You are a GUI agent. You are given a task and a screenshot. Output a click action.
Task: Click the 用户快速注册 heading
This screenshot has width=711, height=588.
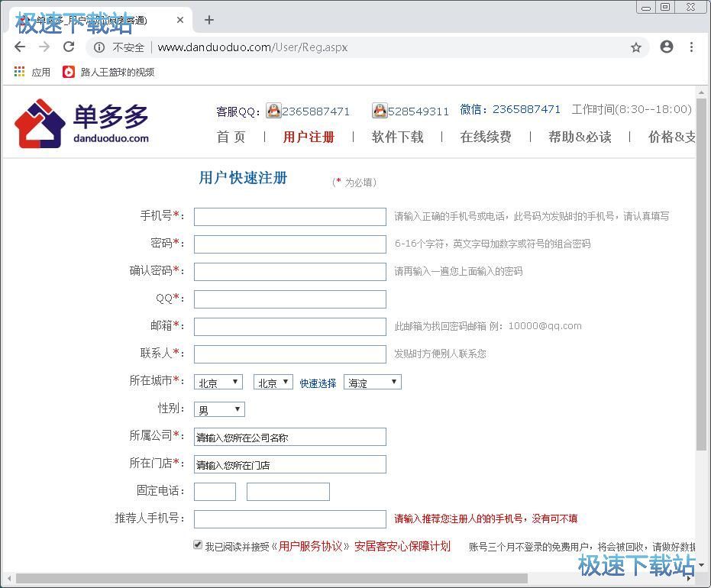[243, 178]
